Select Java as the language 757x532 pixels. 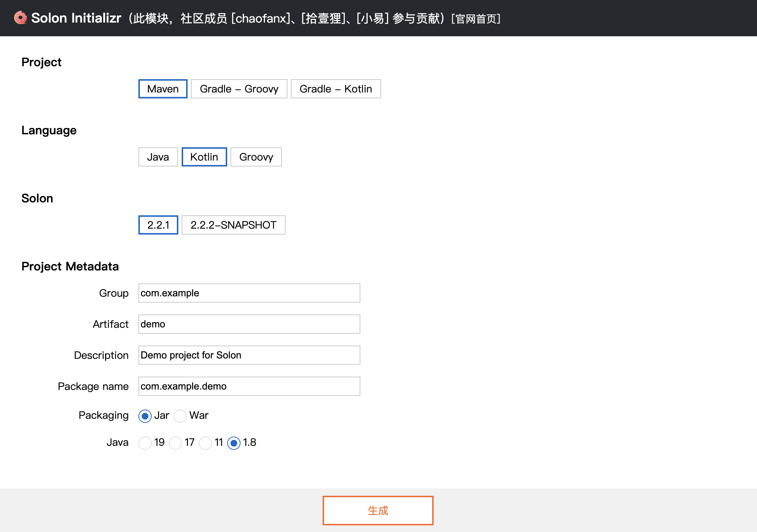click(x=158, y=157)
